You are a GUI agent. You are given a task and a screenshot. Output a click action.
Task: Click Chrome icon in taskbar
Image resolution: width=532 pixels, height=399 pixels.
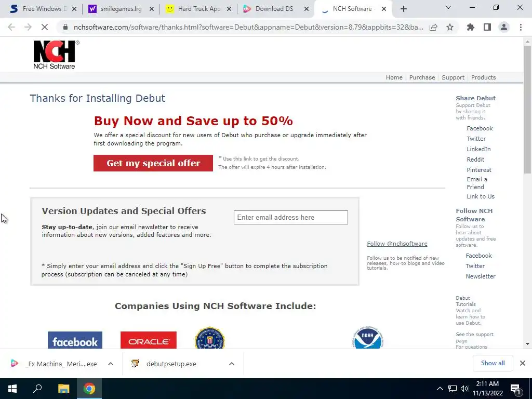pyautogui.click(x=89, y=389)
